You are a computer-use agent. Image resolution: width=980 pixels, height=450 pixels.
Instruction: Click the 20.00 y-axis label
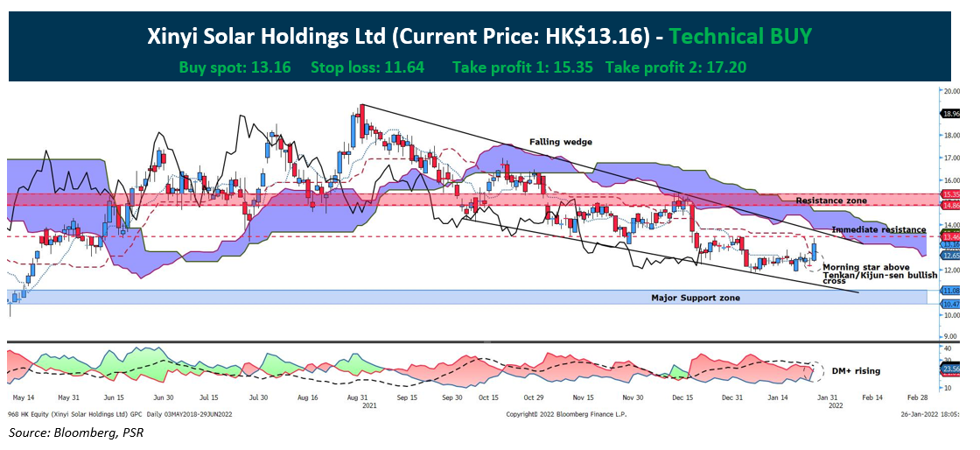click(x=953, y=91)
